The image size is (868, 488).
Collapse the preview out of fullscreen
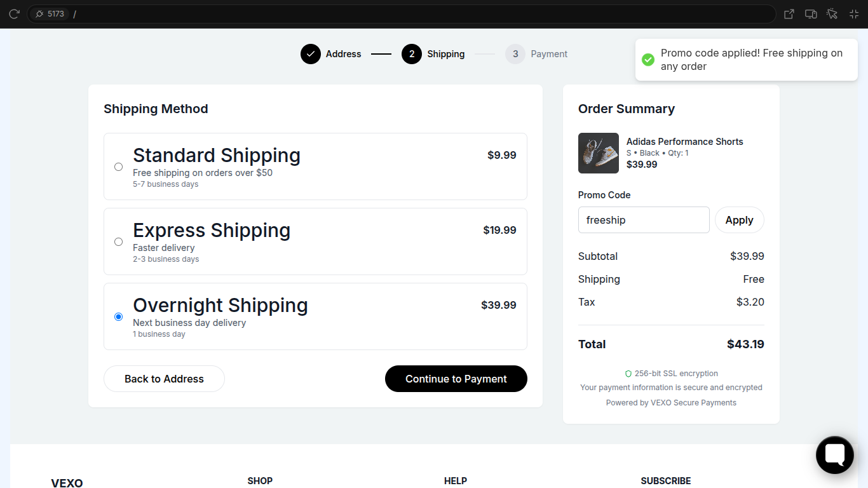click(x=854, y=13)
